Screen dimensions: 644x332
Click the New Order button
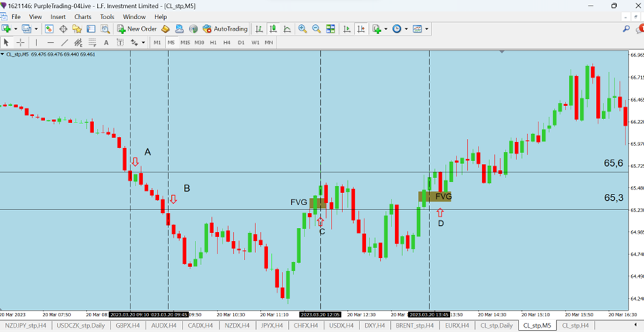137,29
